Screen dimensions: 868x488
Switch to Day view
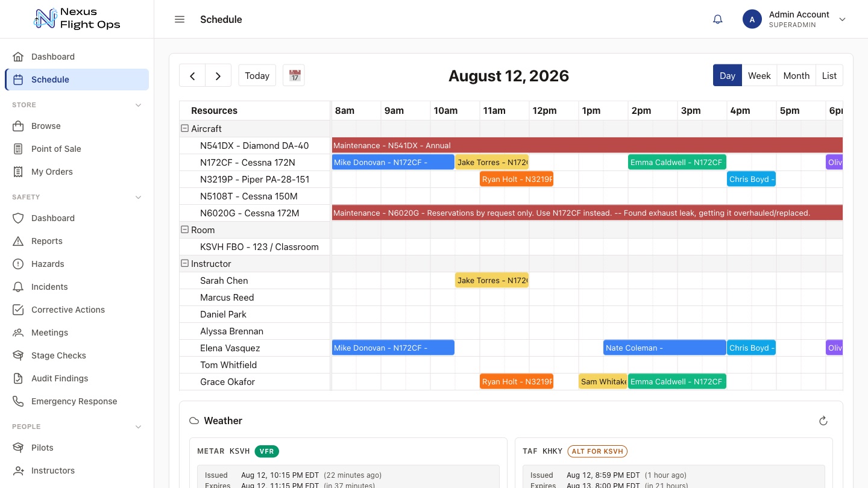pos(728,75)
